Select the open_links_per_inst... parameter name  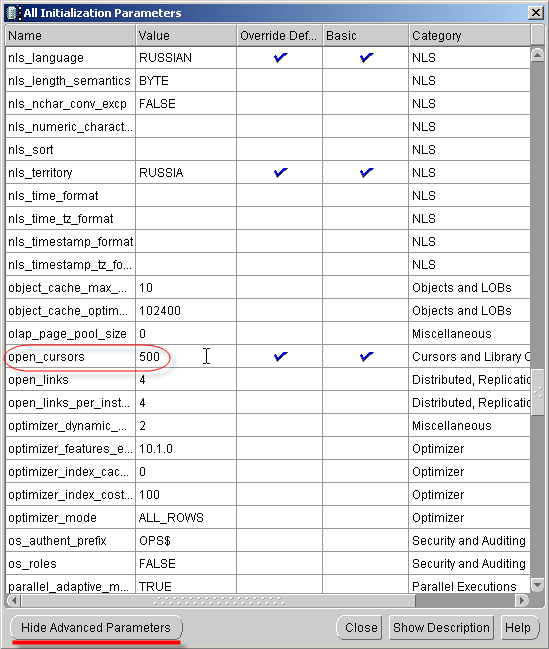pyautogui.click(x=69, y=403)
